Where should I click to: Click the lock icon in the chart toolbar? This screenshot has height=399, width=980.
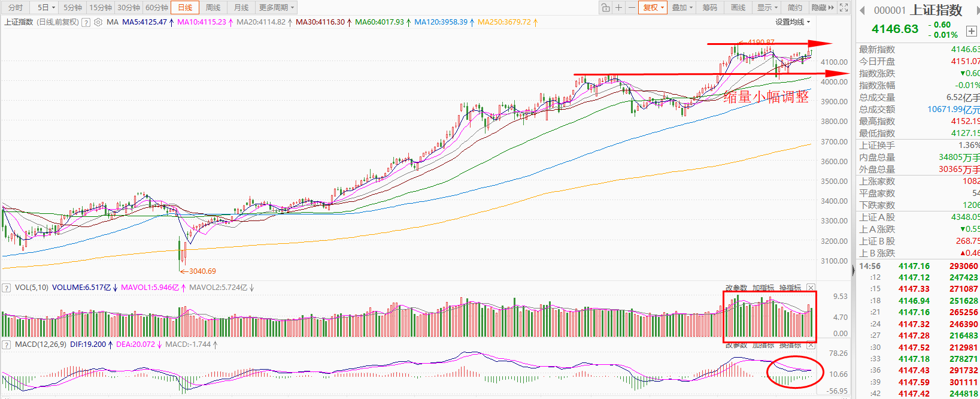pos(606,8)
